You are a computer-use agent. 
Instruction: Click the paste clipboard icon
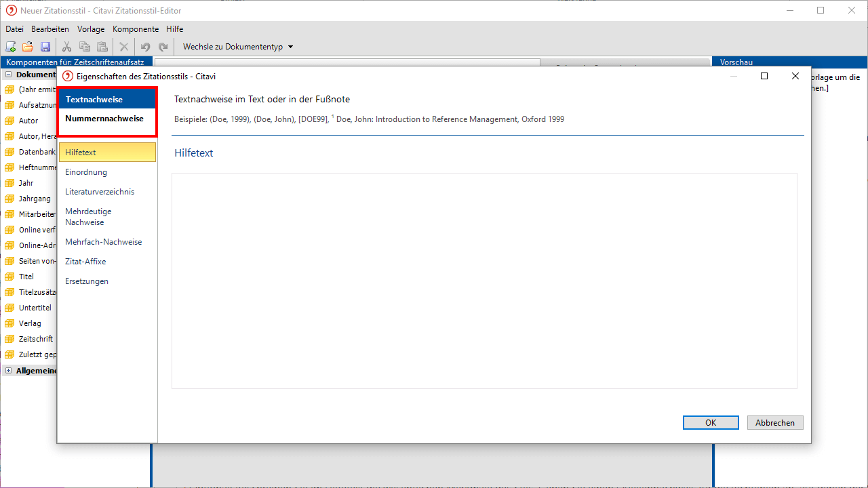click(x=102, y=47)
